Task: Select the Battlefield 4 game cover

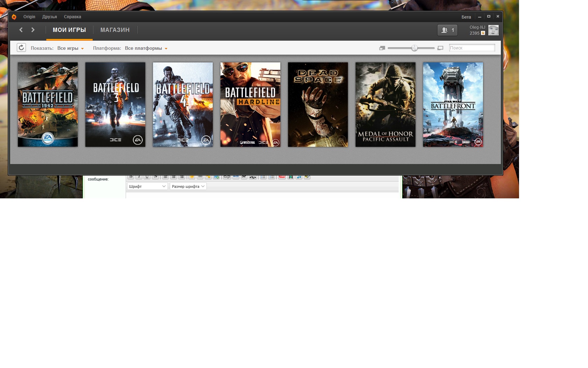Action: pyautogui.click(x=183, y=104)
